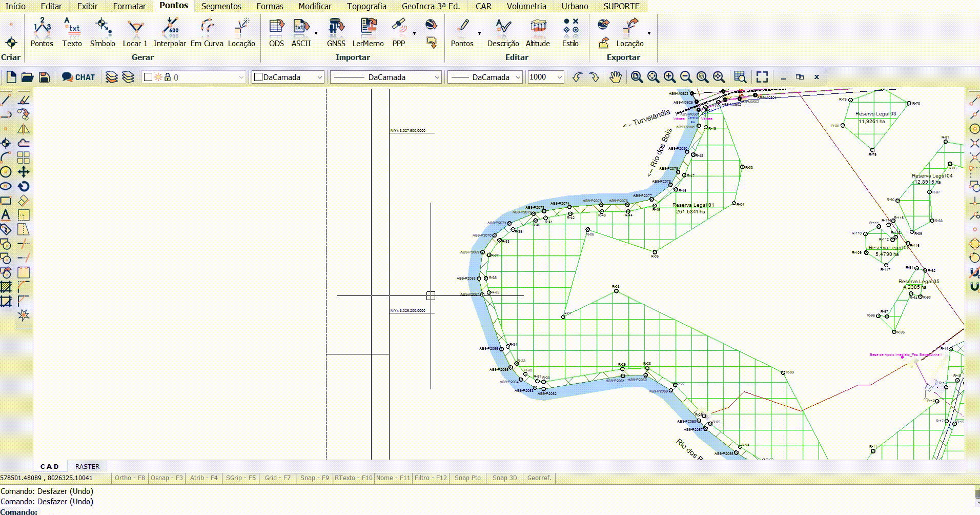
Task: Click the save diskette icon
Action: 44,77
